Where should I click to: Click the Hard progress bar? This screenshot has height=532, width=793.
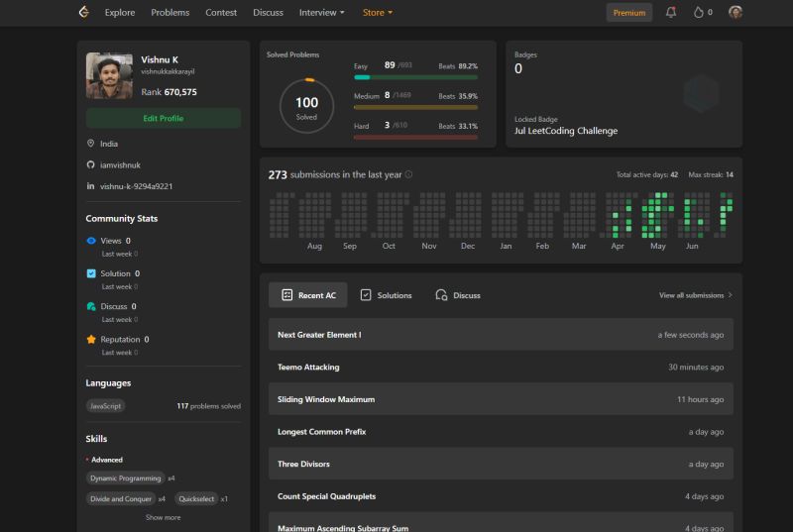415,137
